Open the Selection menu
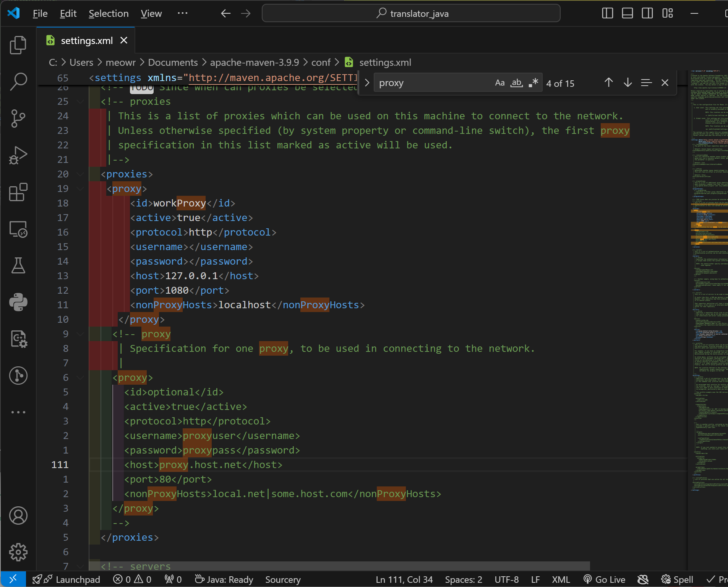 (109, 13)
